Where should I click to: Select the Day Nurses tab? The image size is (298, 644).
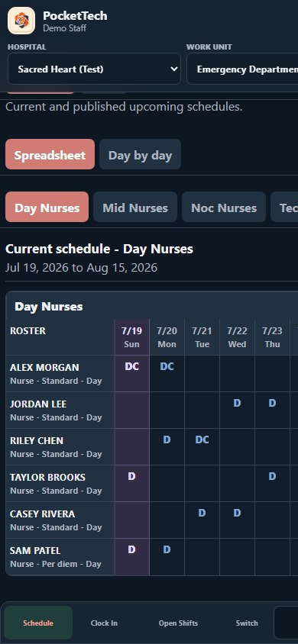click(47, 207)
